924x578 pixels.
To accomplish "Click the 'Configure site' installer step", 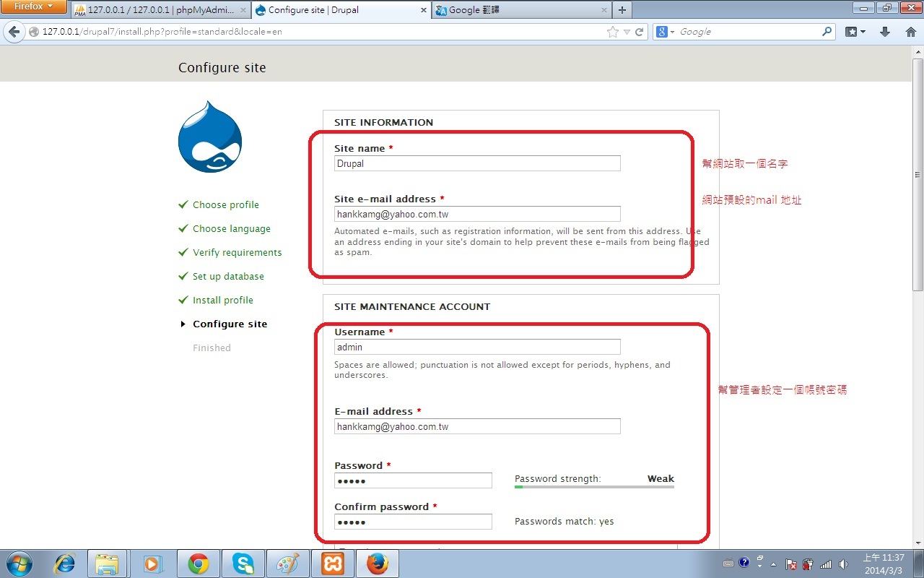I will coord(230,324).
